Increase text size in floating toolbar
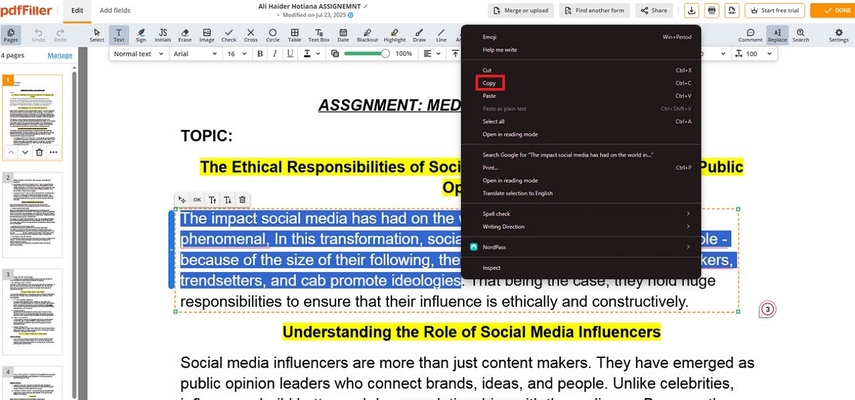Screen dimensions: 855x400 [213, 200]
